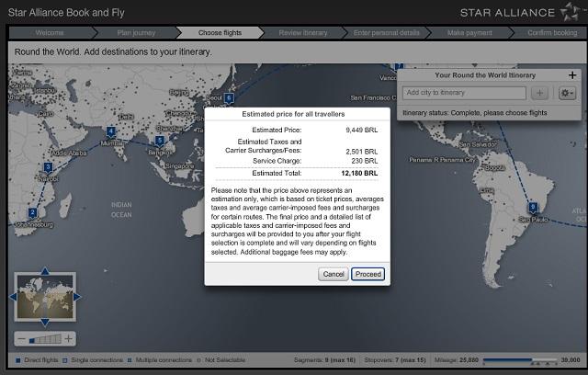Viewport: 588px width, 375px height.
Task: Go to the Welcome step
Action: (50, 33)
